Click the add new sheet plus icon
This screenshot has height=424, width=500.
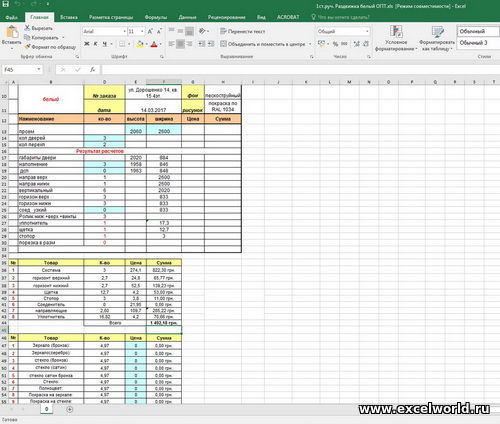[x=69, y=409]
